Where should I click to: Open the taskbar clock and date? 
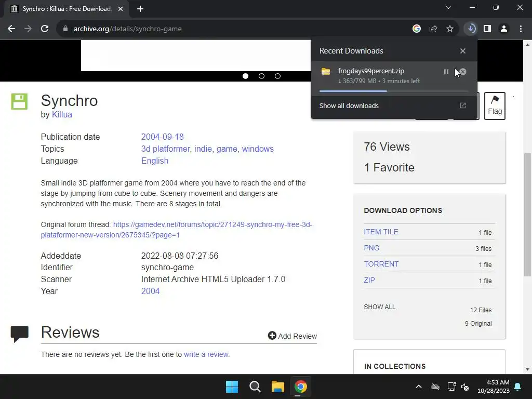point(494,387)
